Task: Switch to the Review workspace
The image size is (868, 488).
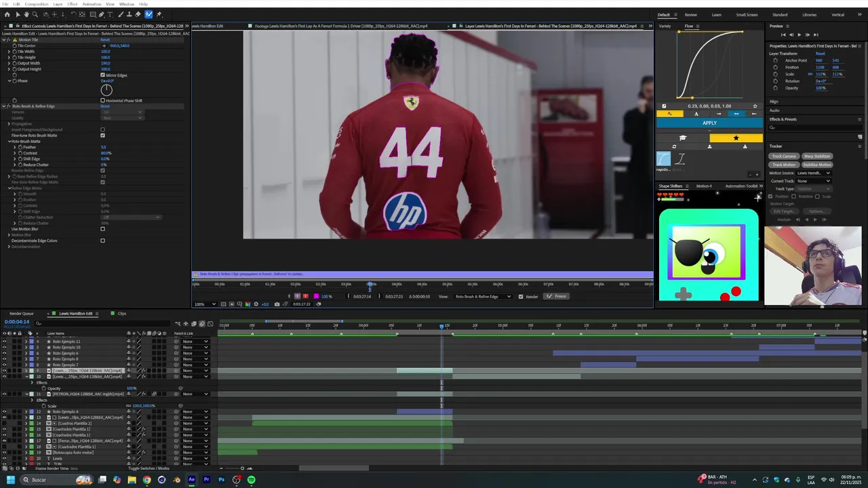Action: 690,15
